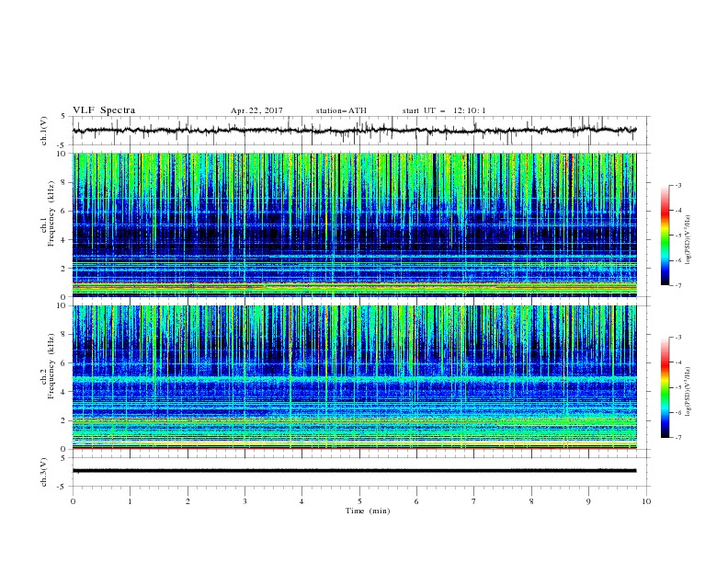Click the "VLF Spectra" plot title
The image size is (728, 563).
(x=104, y=110)
